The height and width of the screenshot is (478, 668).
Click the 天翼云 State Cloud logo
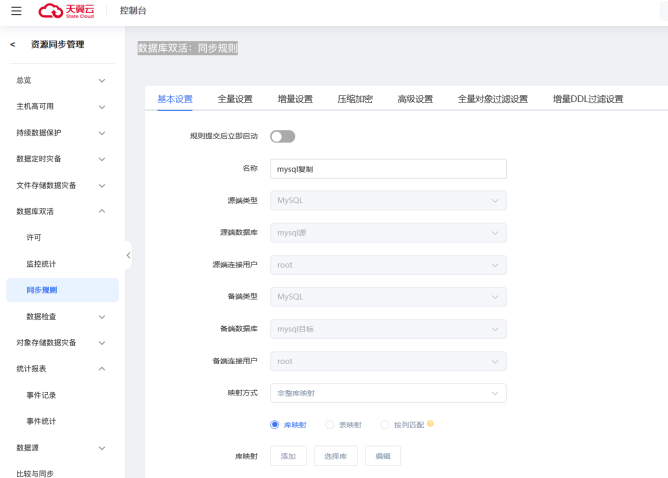click(65, 11)
